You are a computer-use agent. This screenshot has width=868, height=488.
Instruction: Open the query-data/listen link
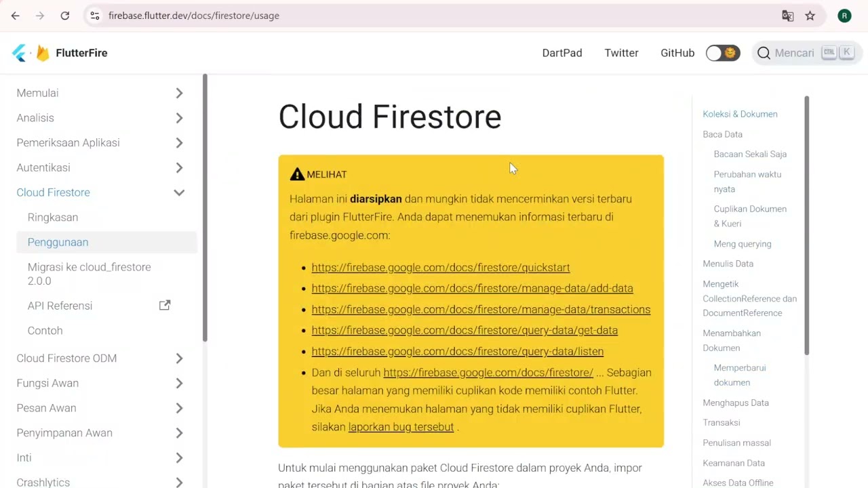tap(457, 352)
